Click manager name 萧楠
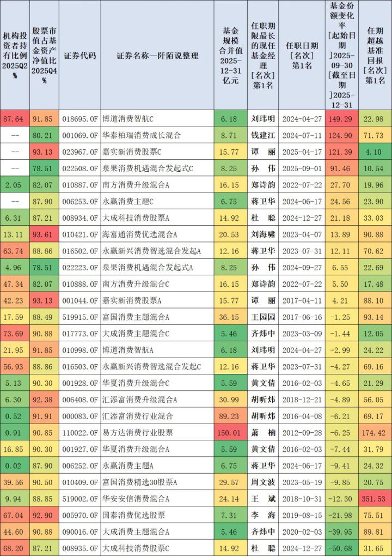 click(x=263, y=433)
